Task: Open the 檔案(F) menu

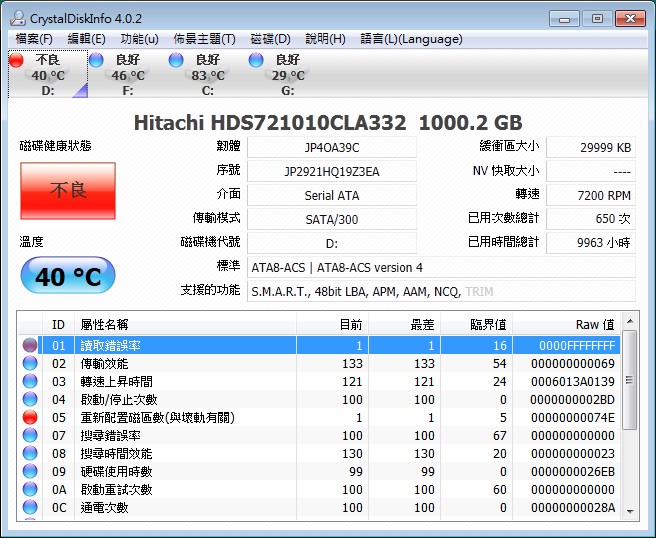Action: pos(34,39)
